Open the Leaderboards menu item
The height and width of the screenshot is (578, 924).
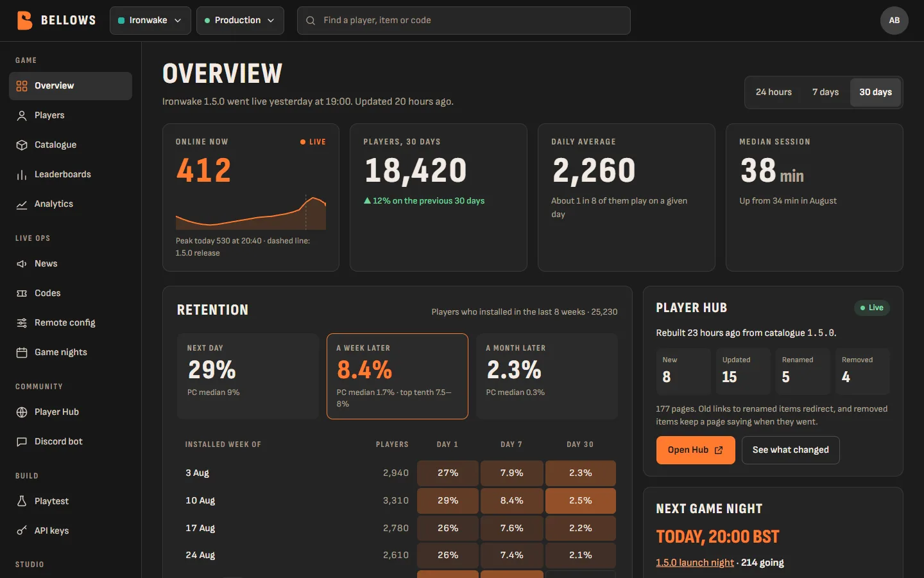[x=71, y=175]
